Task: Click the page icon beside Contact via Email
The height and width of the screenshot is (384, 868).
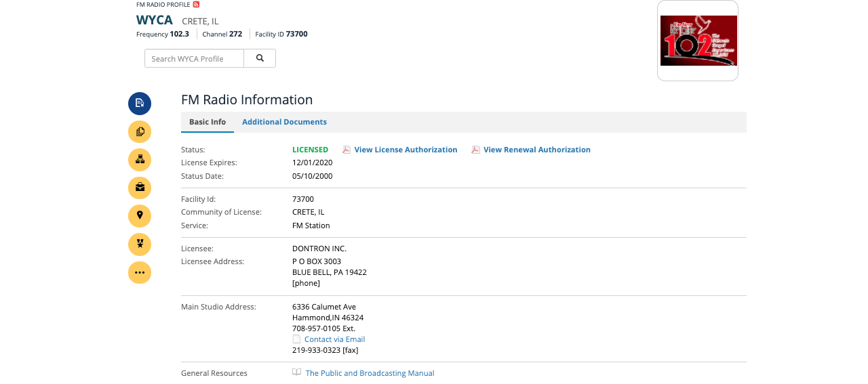Action: (296, 339)
